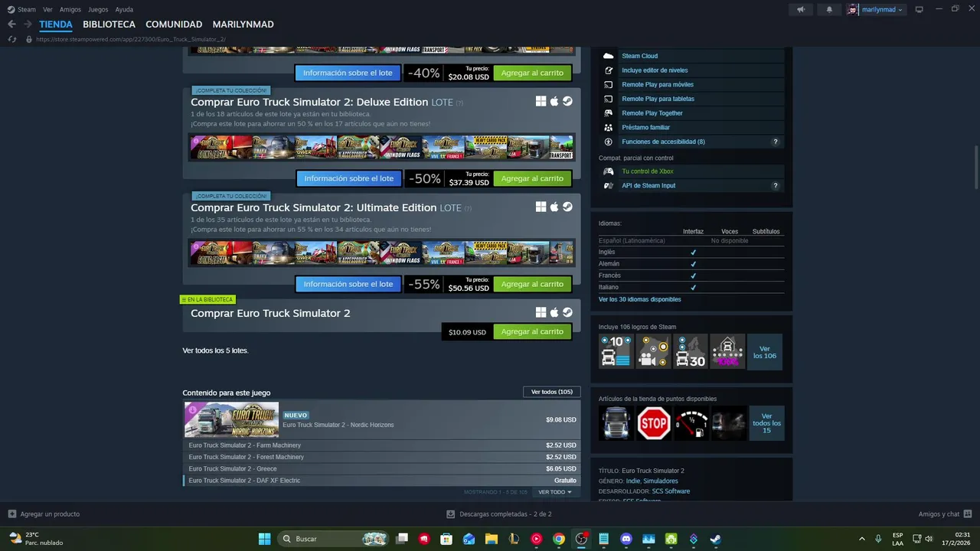Viewport: 980px width, 551px height.
Task: Select the DAF XF Electric DLC row
Action: 382,481
